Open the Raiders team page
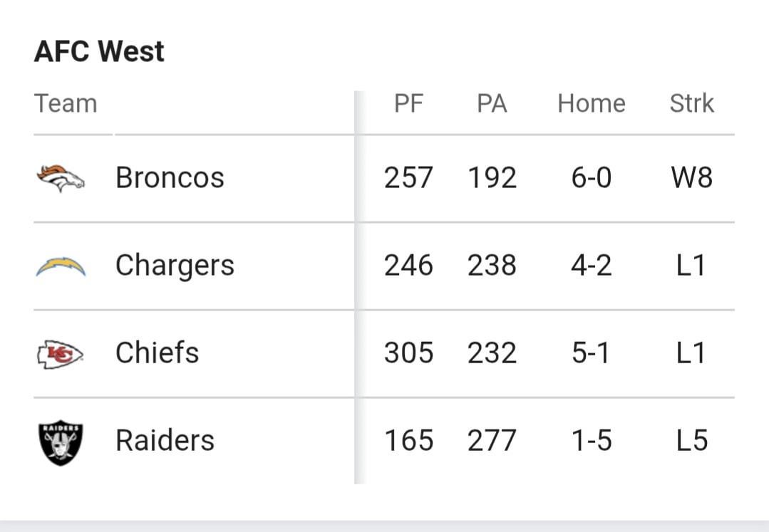Screen dimensions: 769x532 (x=164, y=439)
